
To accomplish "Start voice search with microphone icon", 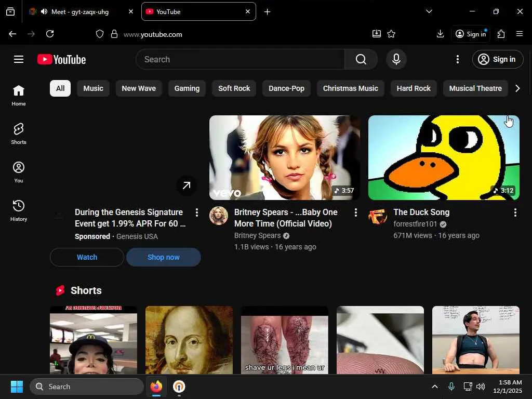I will click(x=396, y=59).
